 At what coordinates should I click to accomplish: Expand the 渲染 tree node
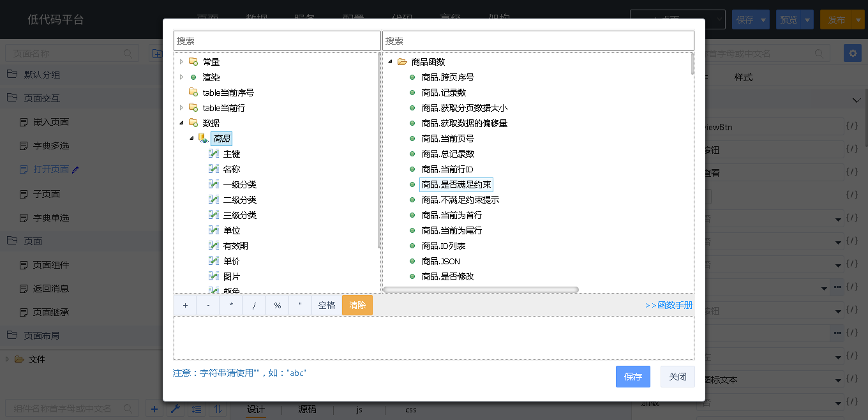181,77
